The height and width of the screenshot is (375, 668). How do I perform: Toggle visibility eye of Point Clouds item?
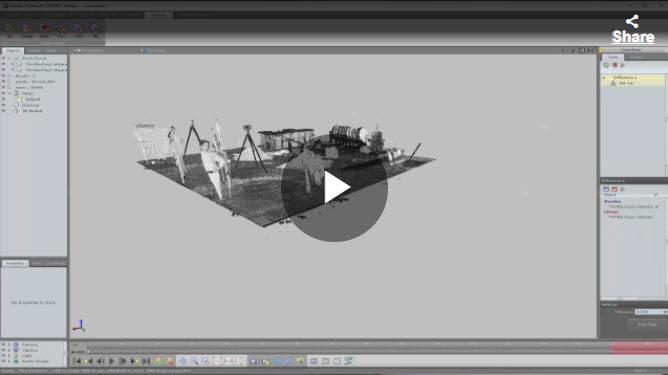point(3,58)
